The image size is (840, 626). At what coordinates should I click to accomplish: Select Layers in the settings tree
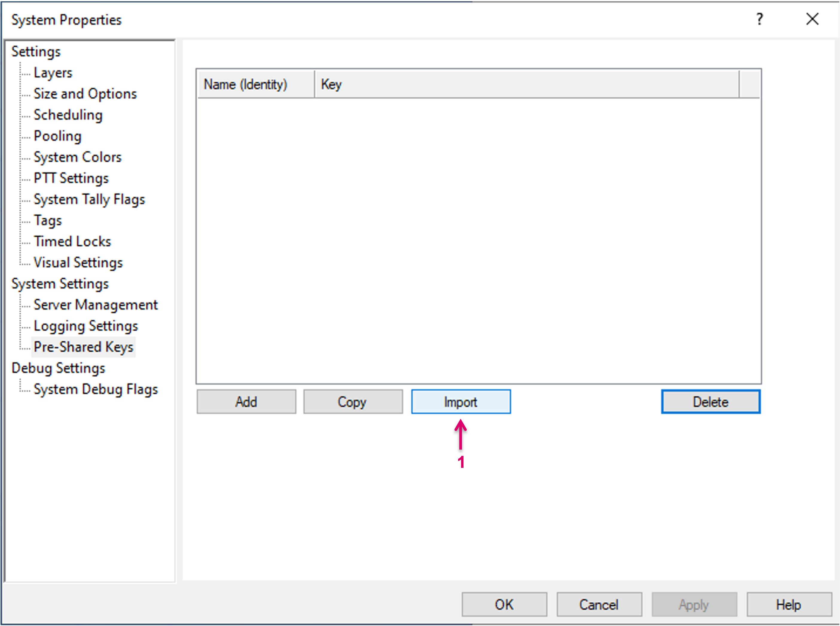(53, 73)
